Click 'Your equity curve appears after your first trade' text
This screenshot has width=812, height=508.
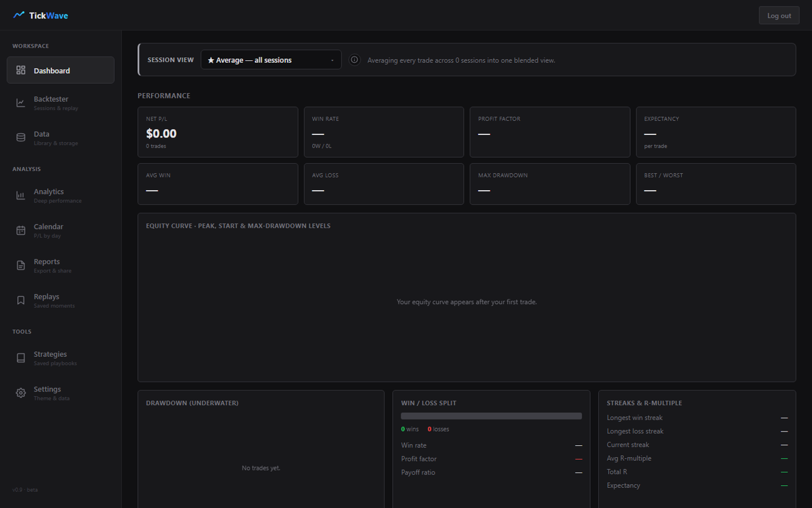pyautogui.click(x=467, y=302)
